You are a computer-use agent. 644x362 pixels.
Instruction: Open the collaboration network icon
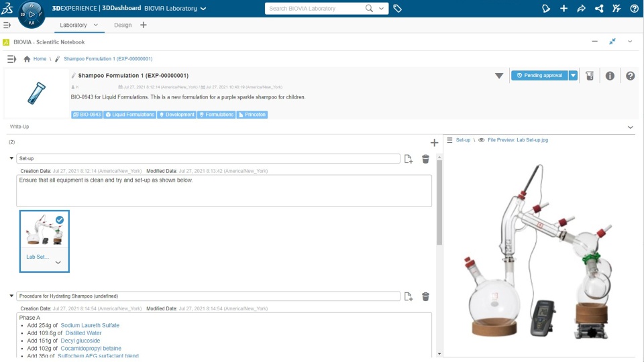click(599, 8)
